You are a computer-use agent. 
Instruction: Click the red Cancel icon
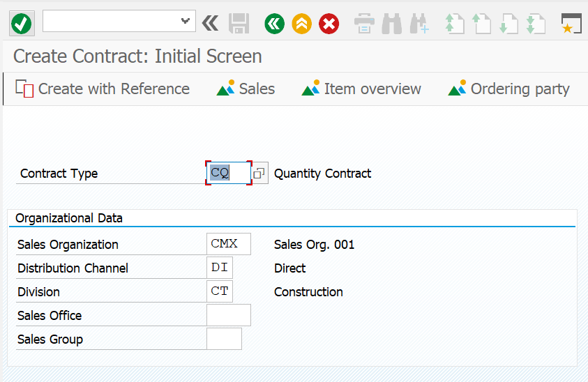click(x=329, y=24)
